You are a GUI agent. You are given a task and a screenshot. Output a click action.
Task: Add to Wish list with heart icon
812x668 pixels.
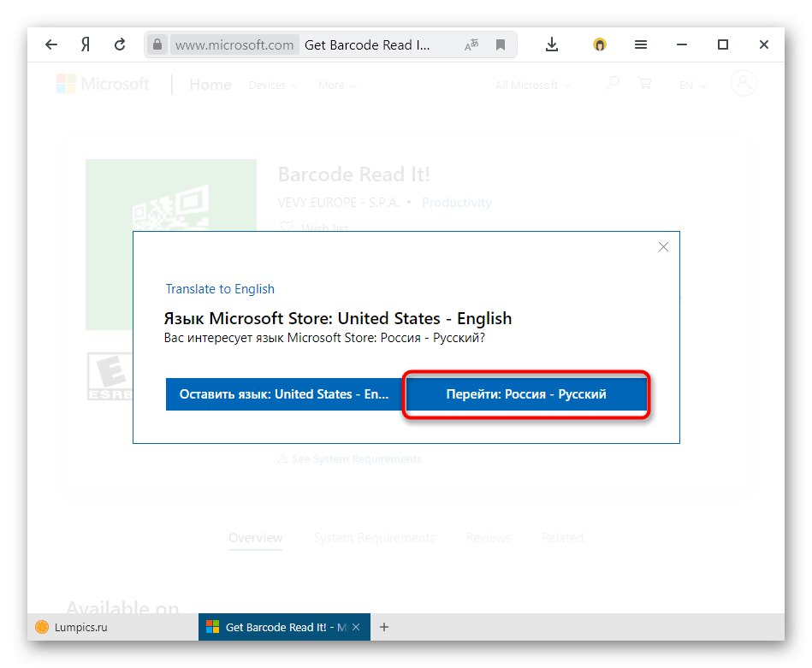point(314,227)
